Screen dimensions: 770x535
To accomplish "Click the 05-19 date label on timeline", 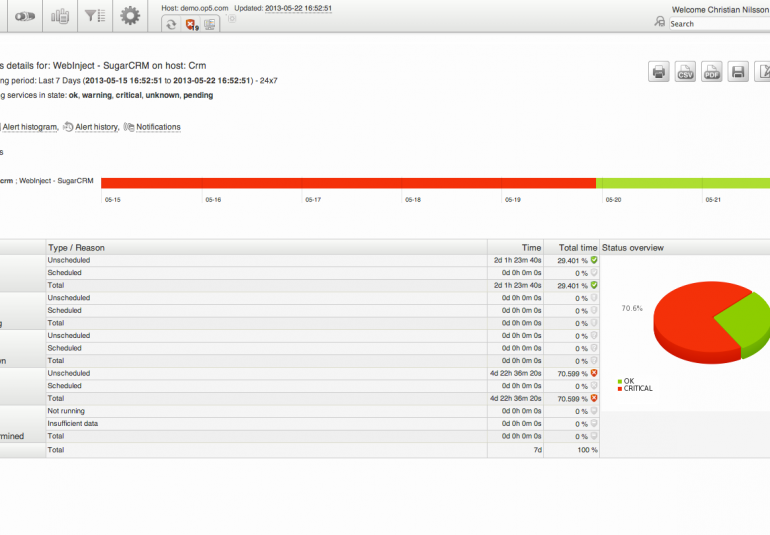I will click(x=513, y=200).
